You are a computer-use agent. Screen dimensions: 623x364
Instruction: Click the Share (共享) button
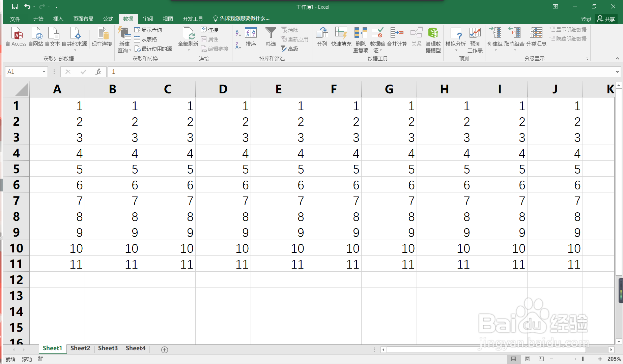[x=606, y=19]
